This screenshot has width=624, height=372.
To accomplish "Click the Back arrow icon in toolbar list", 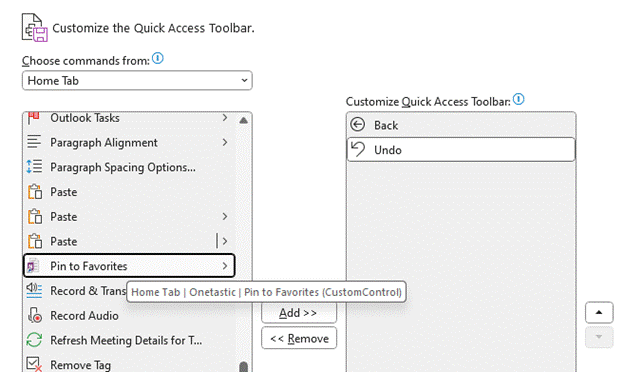I will [x=357, y=125].
